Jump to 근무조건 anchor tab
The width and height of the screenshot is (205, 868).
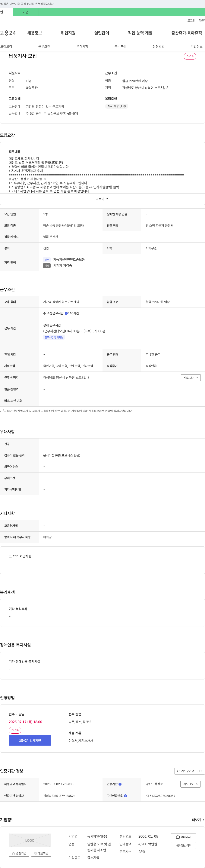click(44, 46)
